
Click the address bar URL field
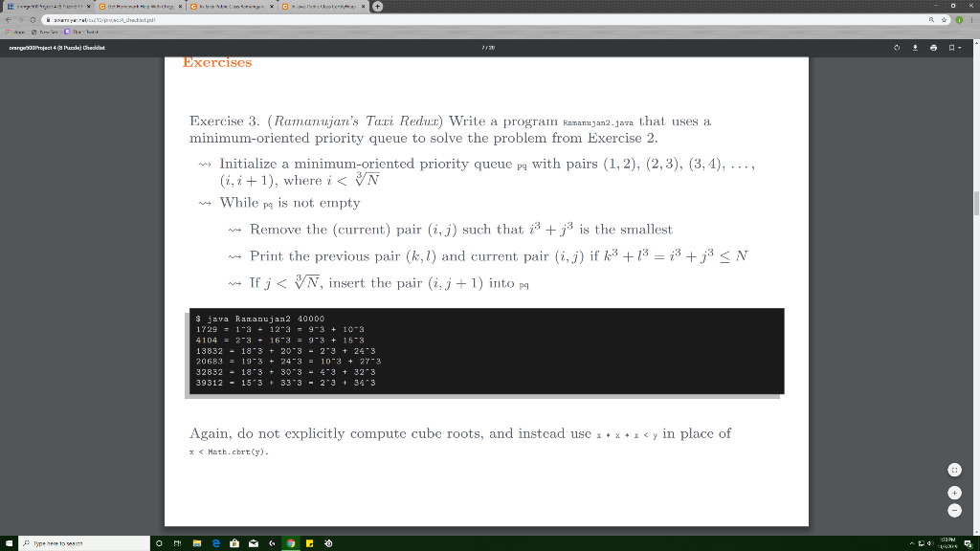(x=487, y=20)
